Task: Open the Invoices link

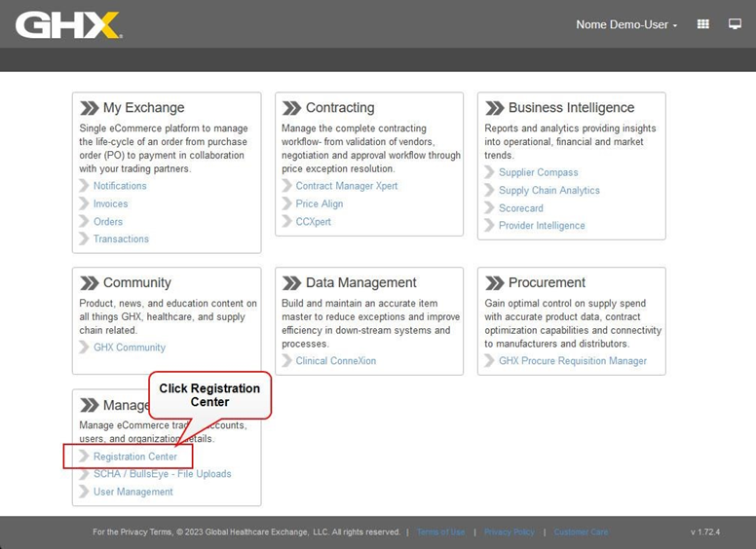Action: coord(110,204)
